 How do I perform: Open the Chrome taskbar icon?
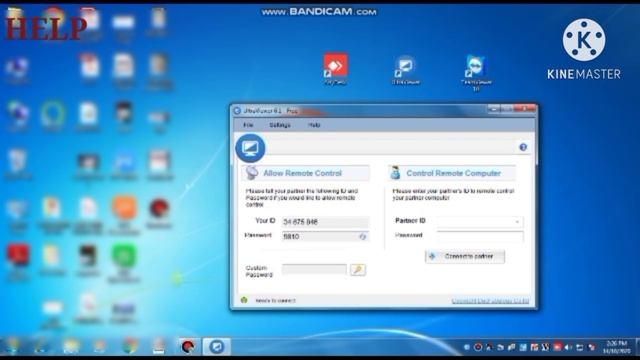[x=130, y=346]
